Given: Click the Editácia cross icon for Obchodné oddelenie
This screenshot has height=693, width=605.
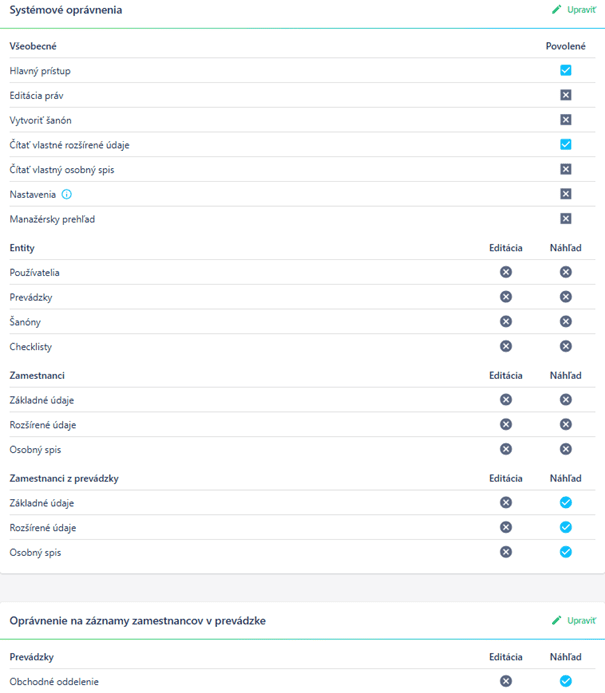Looking at the screenshot, I should (x=506, y=681).
